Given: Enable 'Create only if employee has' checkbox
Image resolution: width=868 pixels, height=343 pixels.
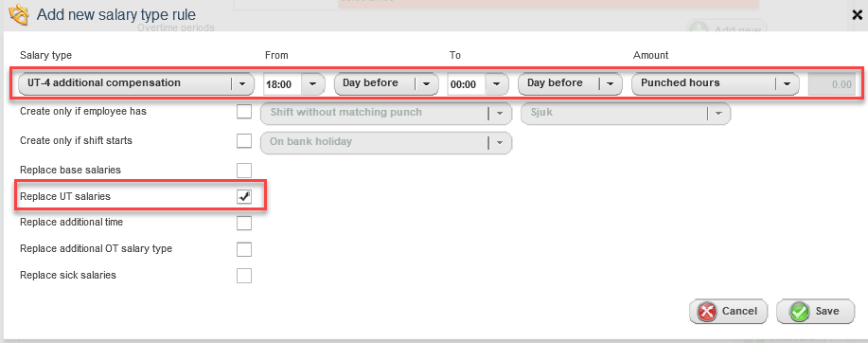Looking at the screenshot, I should click(x=244, y=112).
